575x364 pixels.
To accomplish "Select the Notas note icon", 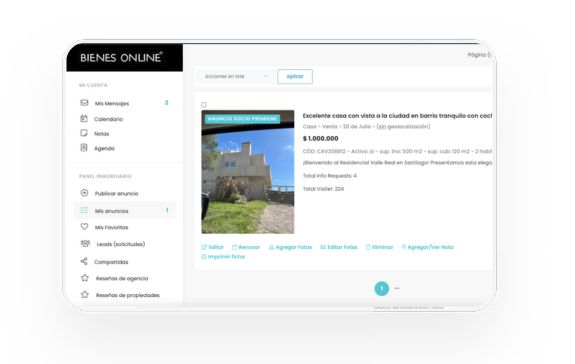I will pyautogui.click(x=84, y=133).
